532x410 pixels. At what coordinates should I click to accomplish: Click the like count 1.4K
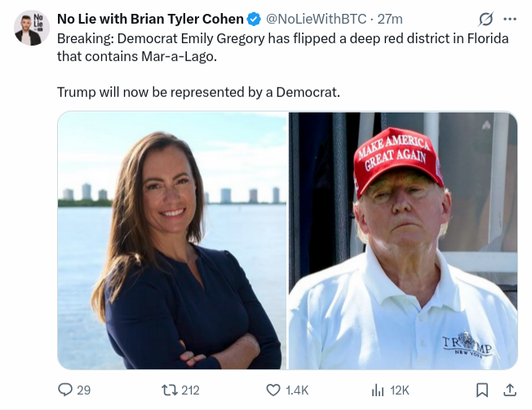[x=297, y=390]
